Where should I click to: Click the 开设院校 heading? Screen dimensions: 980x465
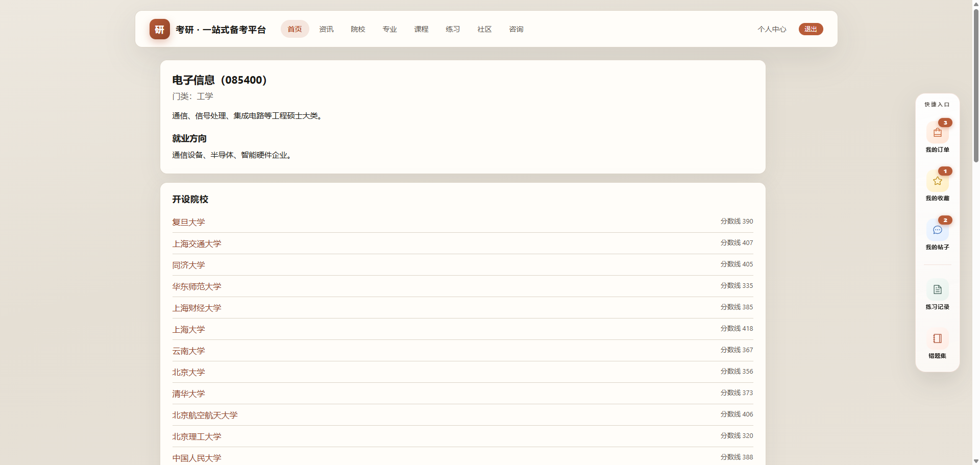190,199
